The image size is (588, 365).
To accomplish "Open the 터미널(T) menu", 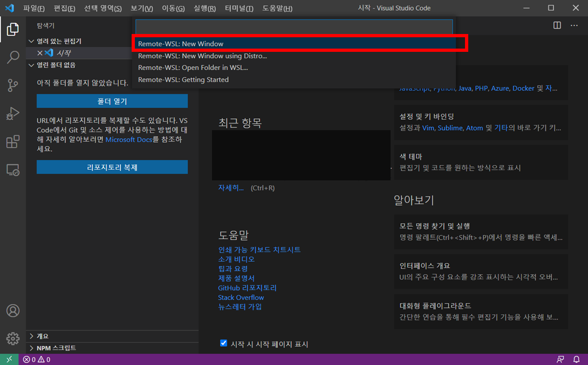I will click(x=239, y=8).
